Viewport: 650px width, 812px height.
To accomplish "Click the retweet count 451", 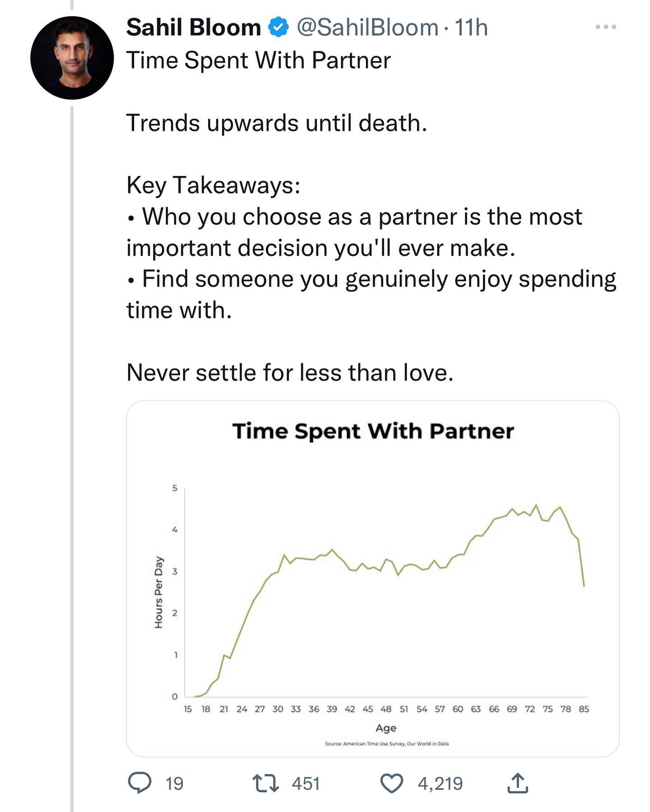I will [306, 784].
